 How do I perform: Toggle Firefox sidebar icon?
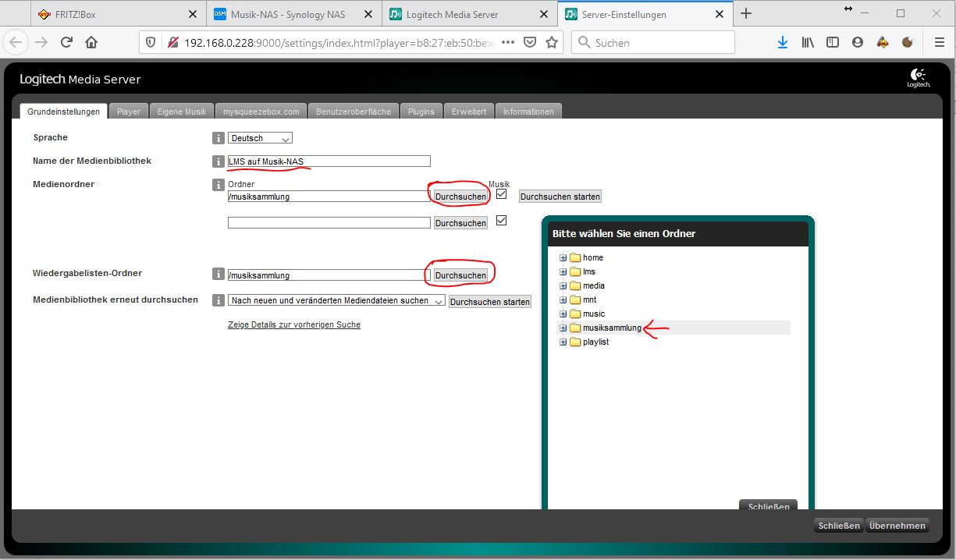[833, 43]
